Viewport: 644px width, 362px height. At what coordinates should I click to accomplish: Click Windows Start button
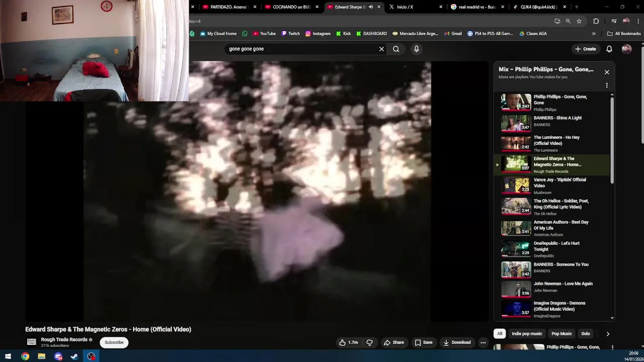(x=8, y=356)
